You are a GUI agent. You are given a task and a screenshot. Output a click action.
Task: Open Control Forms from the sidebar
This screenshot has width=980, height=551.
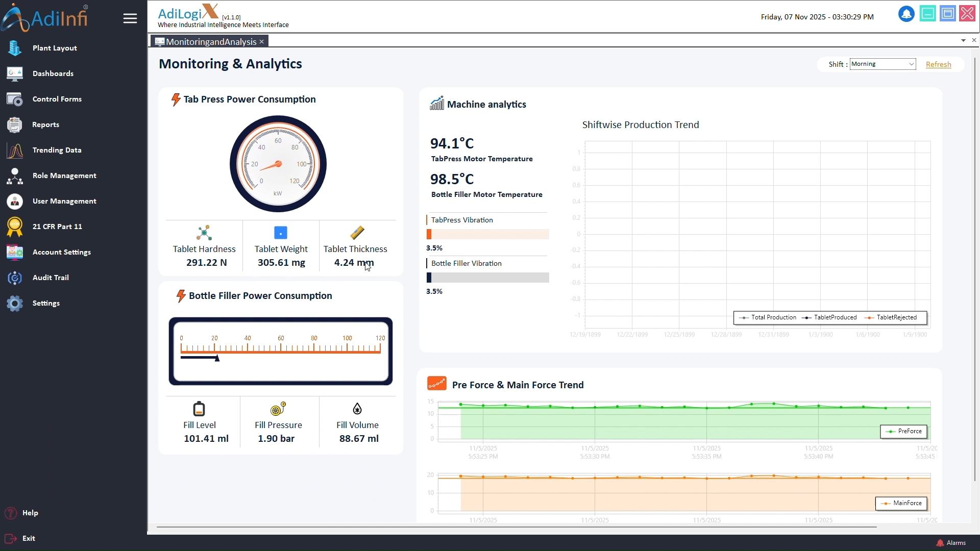(56, 99)
